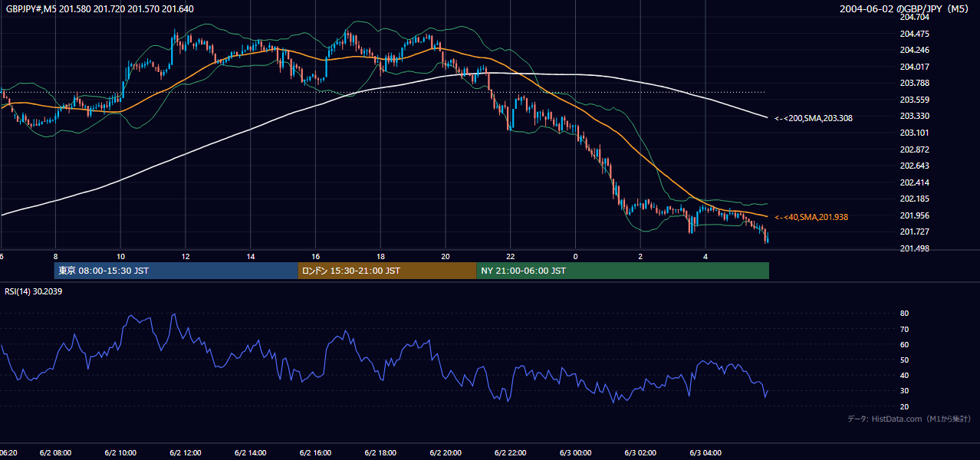
Task: Select the 40 SMA label 201.938
Action: coord(811,218)
